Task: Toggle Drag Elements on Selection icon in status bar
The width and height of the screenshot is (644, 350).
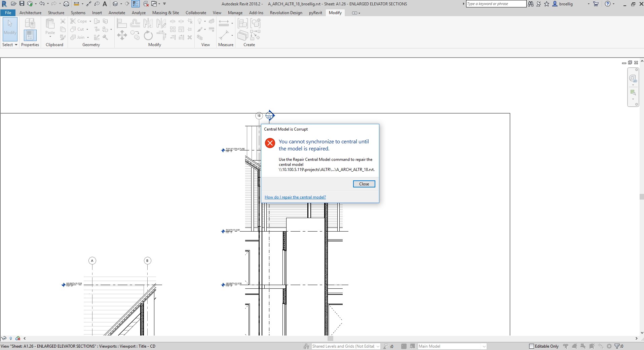Action: click(601, 346)
